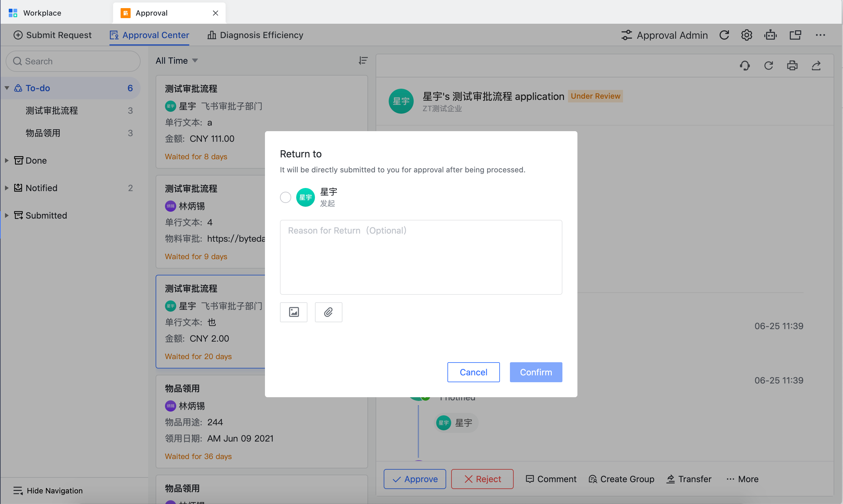Screen dimensions: 843x504
Task: Expand the Submitted section
Action: (x=7, y=215)
